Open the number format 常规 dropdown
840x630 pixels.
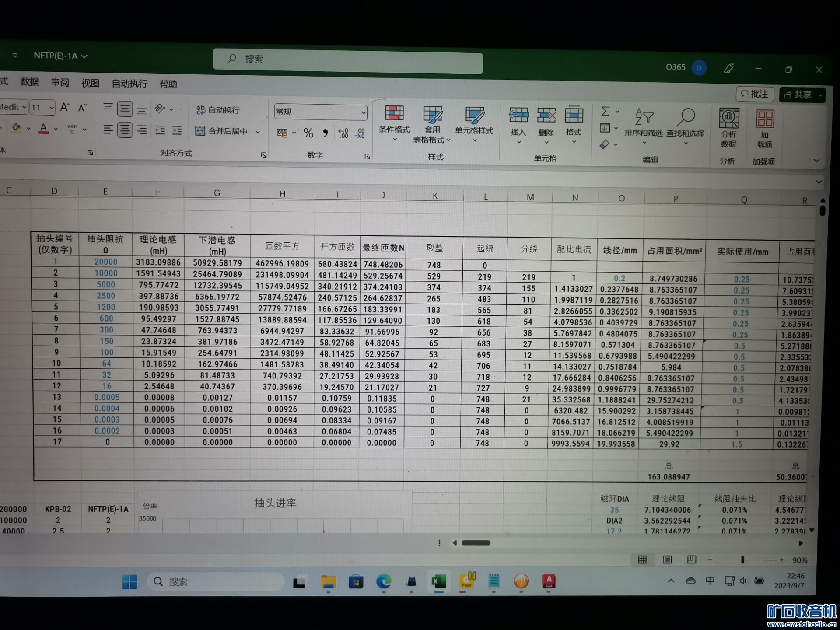(x=363, y=113)
